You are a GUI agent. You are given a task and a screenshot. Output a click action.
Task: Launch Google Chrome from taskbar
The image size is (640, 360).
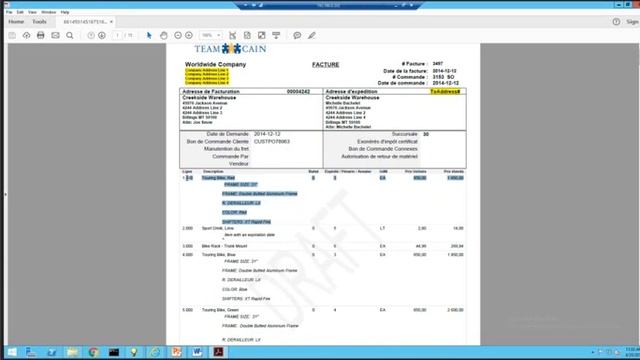click(93, 352)
